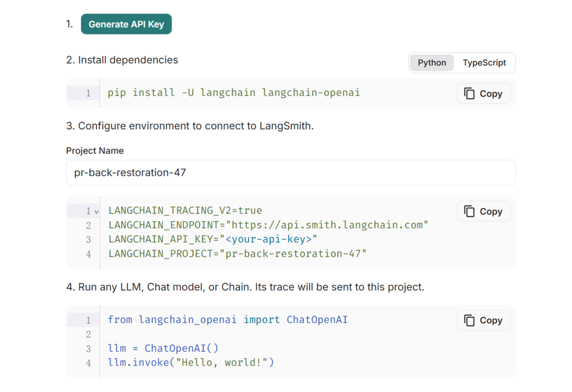Click the LANGCHAIN_PROJECT line
Viewport: 572px width, 392px height.
point(237,254)
